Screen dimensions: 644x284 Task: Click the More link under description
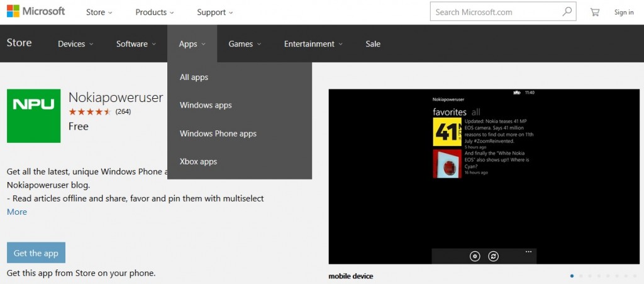(x=17, y=212)
